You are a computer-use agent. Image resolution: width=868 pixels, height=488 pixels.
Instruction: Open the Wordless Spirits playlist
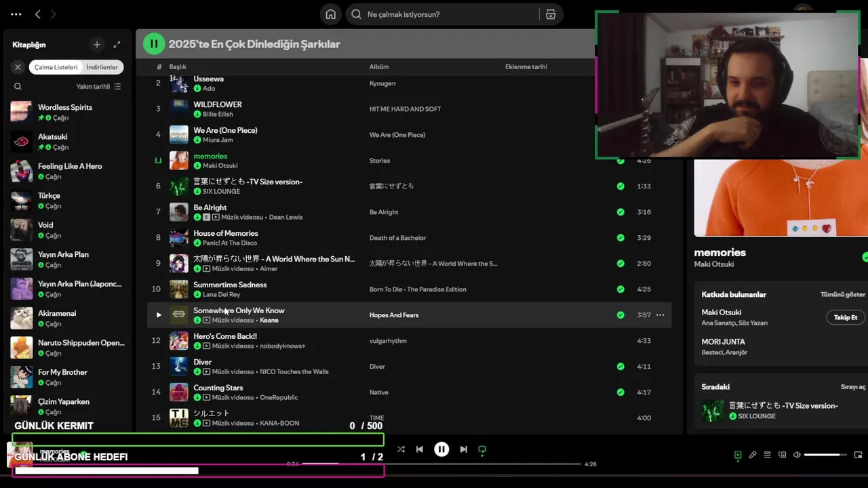click(68, 112)
